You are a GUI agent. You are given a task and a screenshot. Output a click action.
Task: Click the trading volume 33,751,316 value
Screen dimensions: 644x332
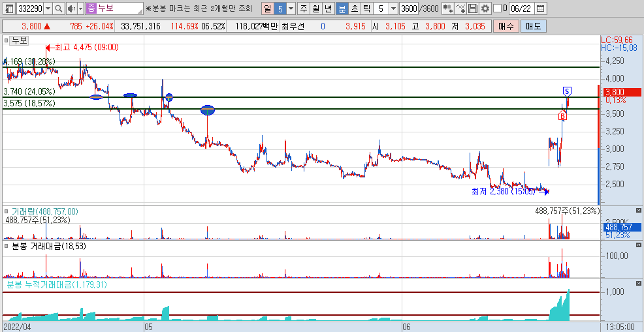[x=141, y=27]
